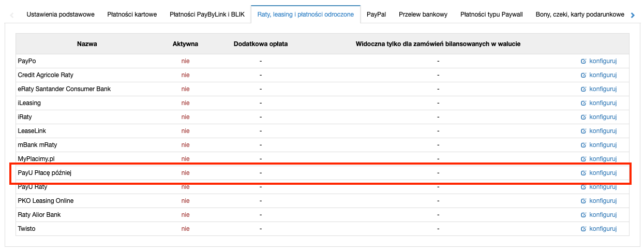644x251 pixels.
Task: Click the edit icon in iRaty row
Action: tap(583, 117)
